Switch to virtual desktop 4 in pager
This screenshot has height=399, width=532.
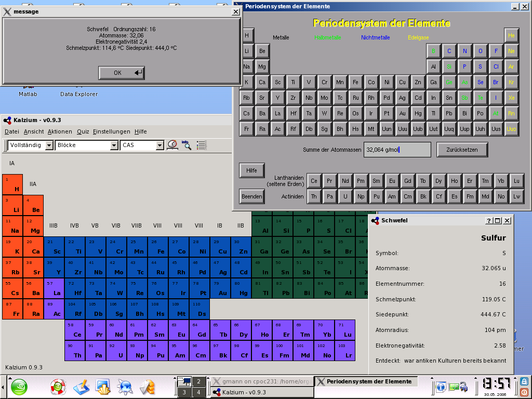(x=199, y=392)
